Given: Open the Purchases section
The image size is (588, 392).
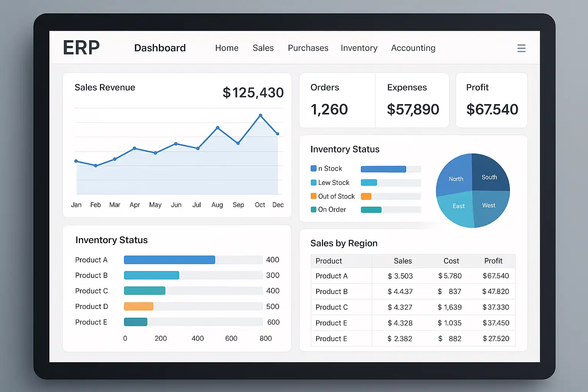Looking at the screenshot, I should pos(308,48).
